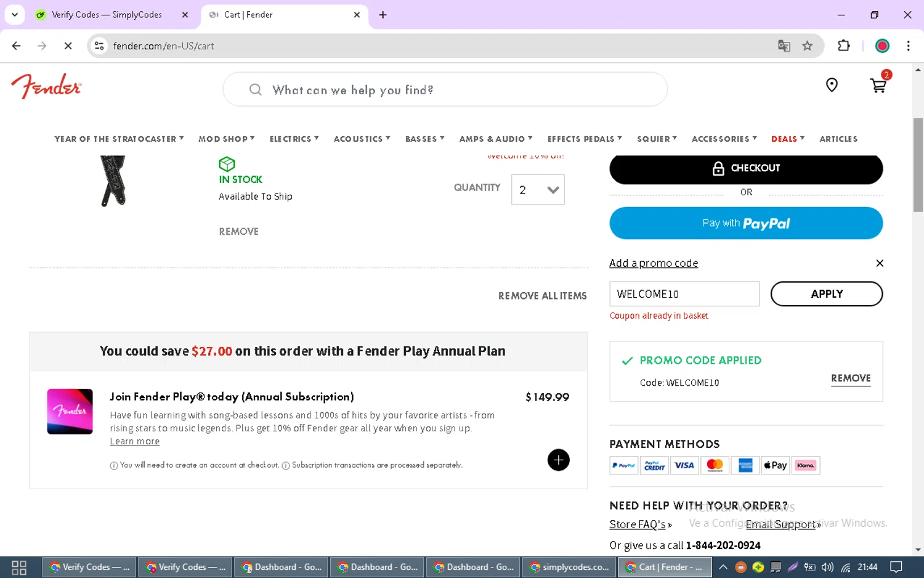Close the promo code section
This screenshot has height=578, width=924.
tap(880, 263)
